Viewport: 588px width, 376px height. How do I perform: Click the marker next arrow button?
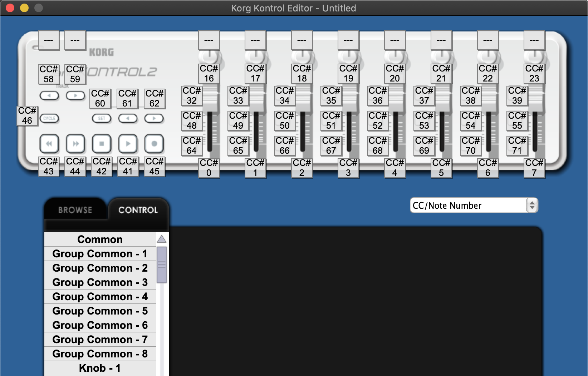pos(154,118)
